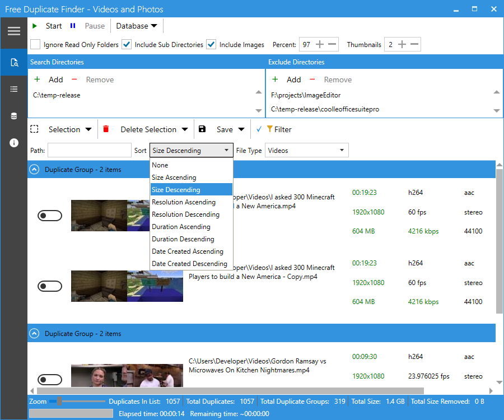Collapse the first Duplicate Group
The width and height of the screenshot is (504, 420).
(35, 169)
